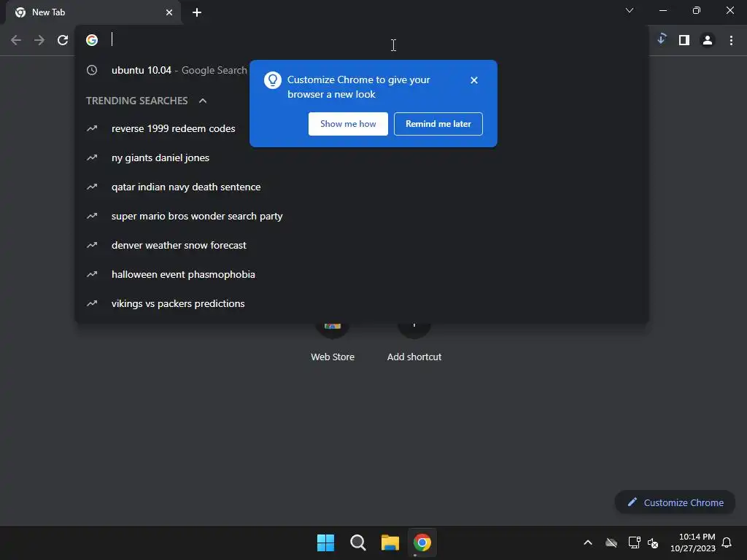
Task: Click the muted volume tray icon
Action: [653, 542]
